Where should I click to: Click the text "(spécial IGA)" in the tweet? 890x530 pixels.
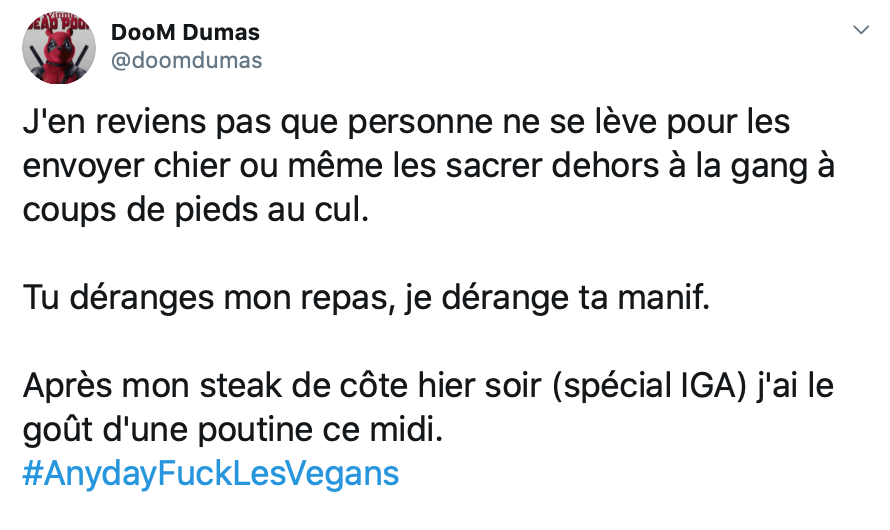pyautogui.click(x=649, y=386)
